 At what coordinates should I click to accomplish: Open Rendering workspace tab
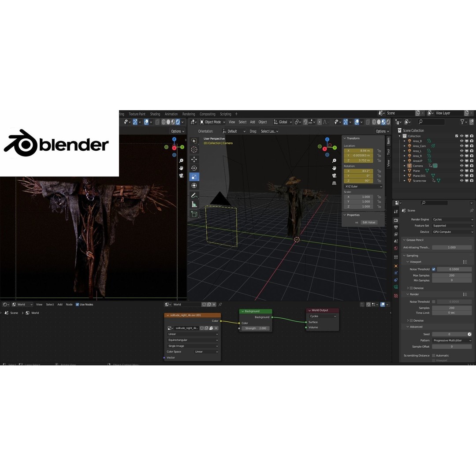(x=189, y=114)
